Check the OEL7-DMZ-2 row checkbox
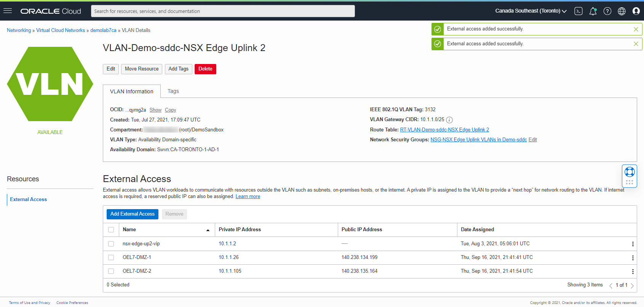The width and height of the screenshot is (644, 307). click(111, 271)
